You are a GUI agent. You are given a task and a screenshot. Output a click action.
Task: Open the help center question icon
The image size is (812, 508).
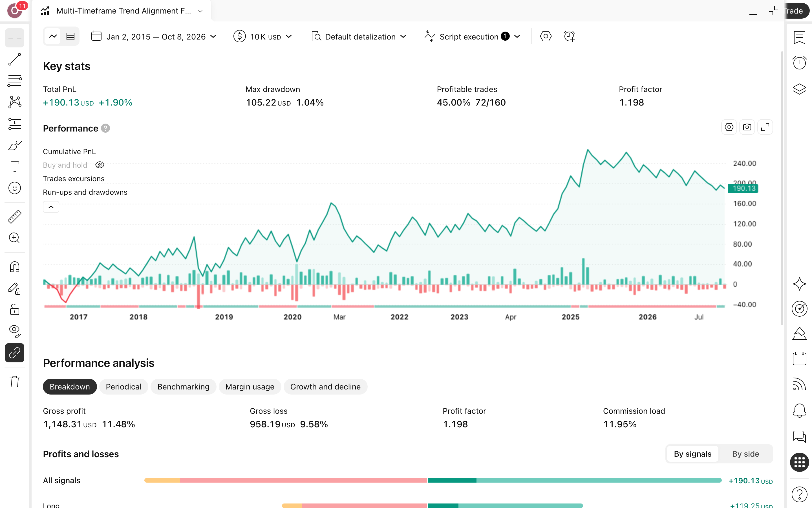(799, 494)
